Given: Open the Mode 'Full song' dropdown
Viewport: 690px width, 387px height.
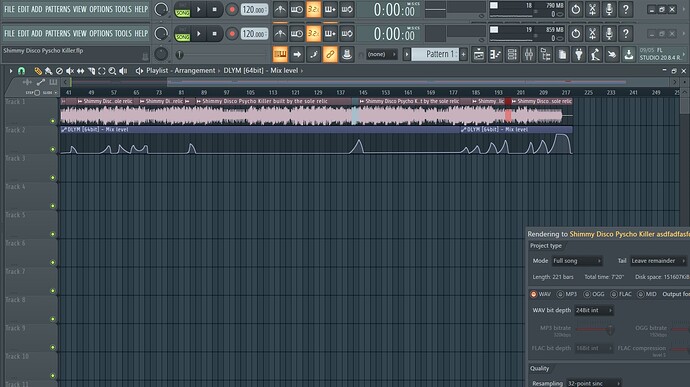Looking at the screenshot, I should [576, 261].
